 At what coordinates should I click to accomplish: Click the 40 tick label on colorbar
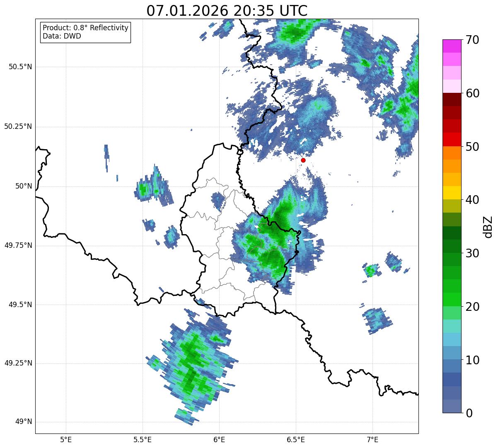[472, 200]
